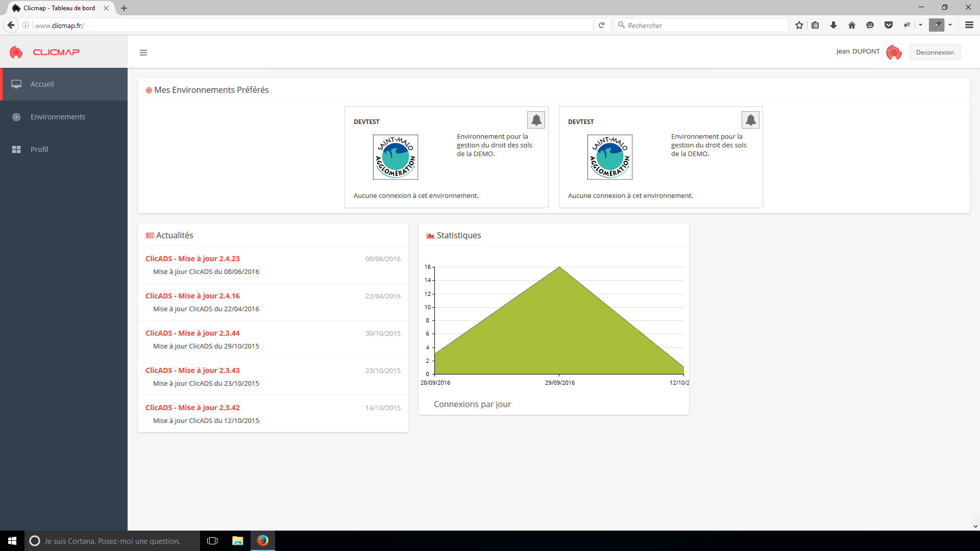Open news ClicADS - Mise à jour 2.4.23

(192, 259)
